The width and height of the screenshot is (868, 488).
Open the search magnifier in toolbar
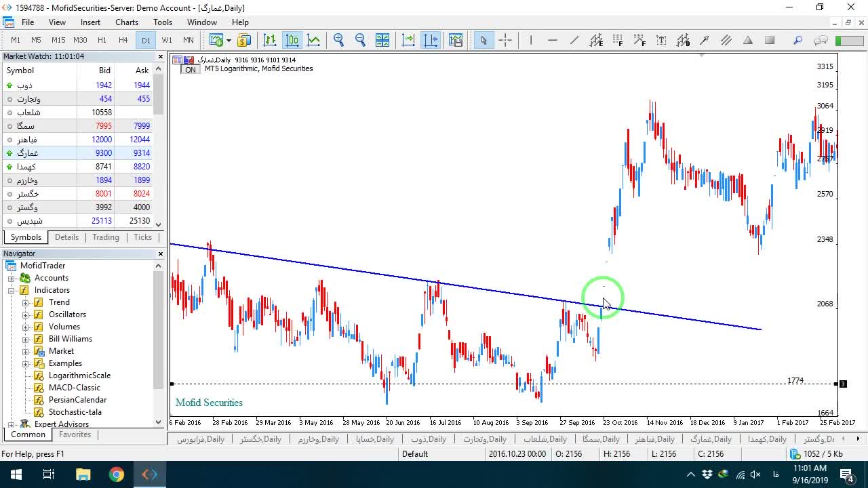tap(798, 40)
